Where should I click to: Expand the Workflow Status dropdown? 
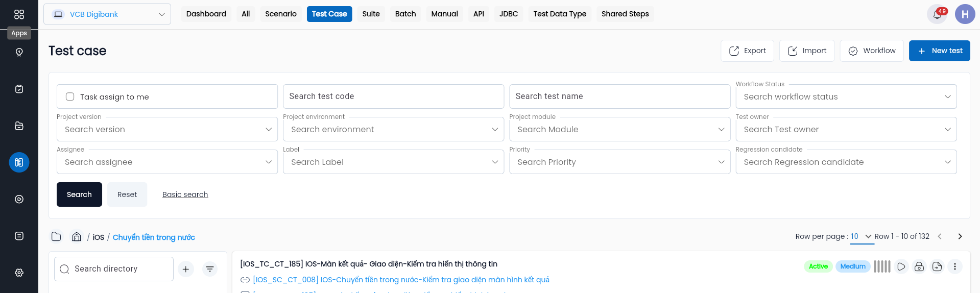[846, 96]
